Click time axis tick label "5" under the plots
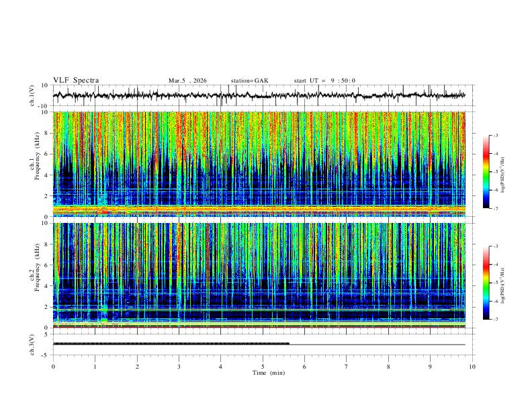The image size is (532, 411). click(263, 367)
